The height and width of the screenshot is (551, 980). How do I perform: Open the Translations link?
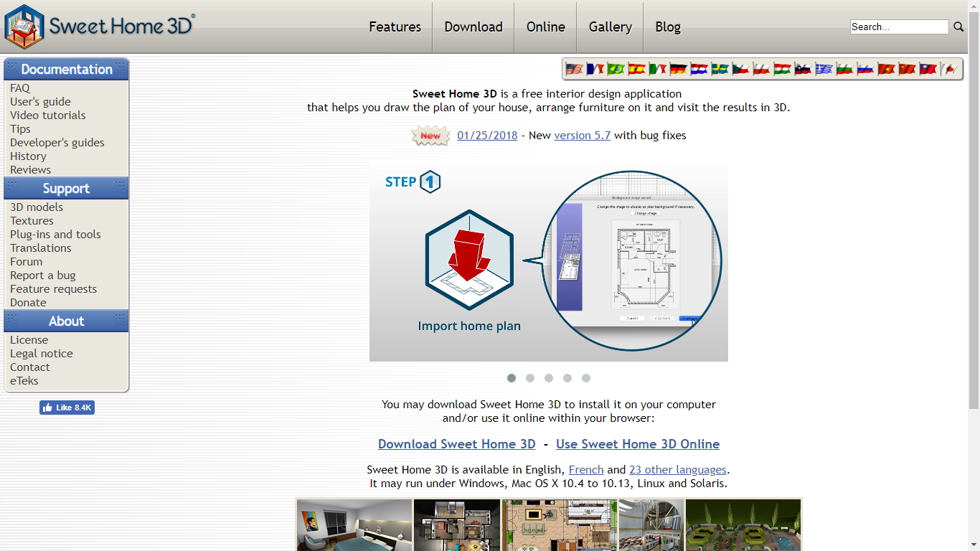[x=41, y=248]
